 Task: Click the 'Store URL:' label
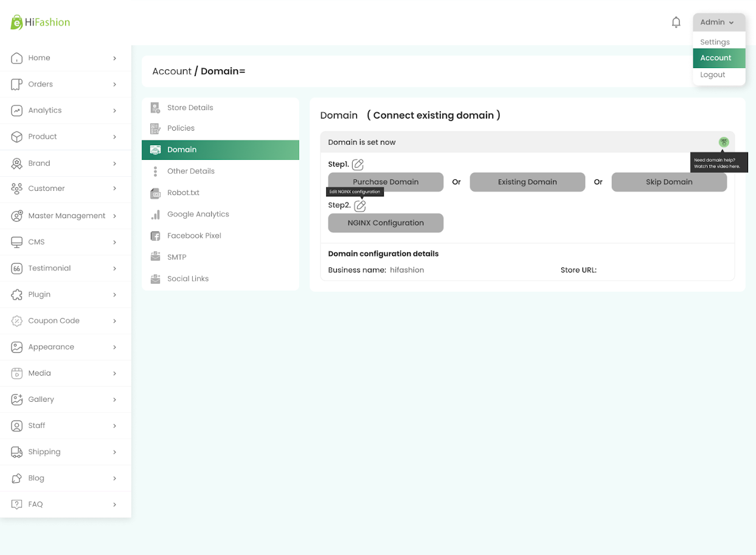point(578,270)
